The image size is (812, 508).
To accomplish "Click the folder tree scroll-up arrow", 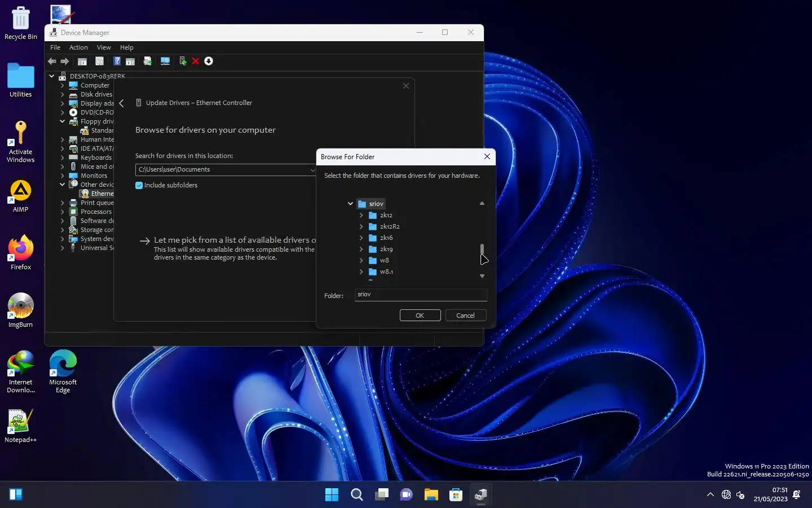I will click(x=482, y=203).
